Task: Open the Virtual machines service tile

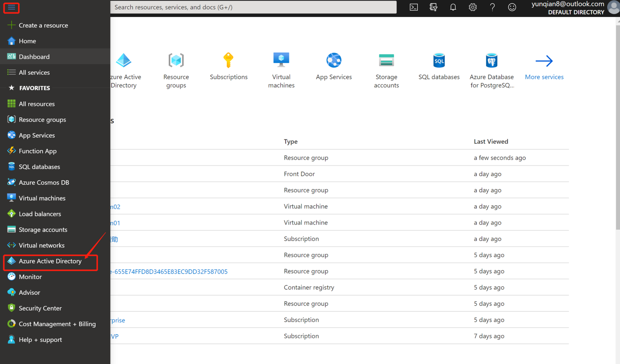Action: (281, 70)
